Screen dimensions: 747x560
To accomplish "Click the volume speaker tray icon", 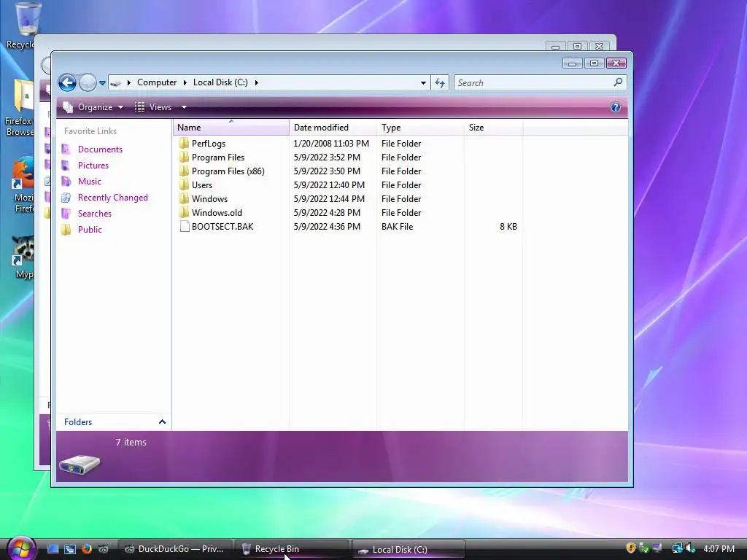I will pos(690,548).
